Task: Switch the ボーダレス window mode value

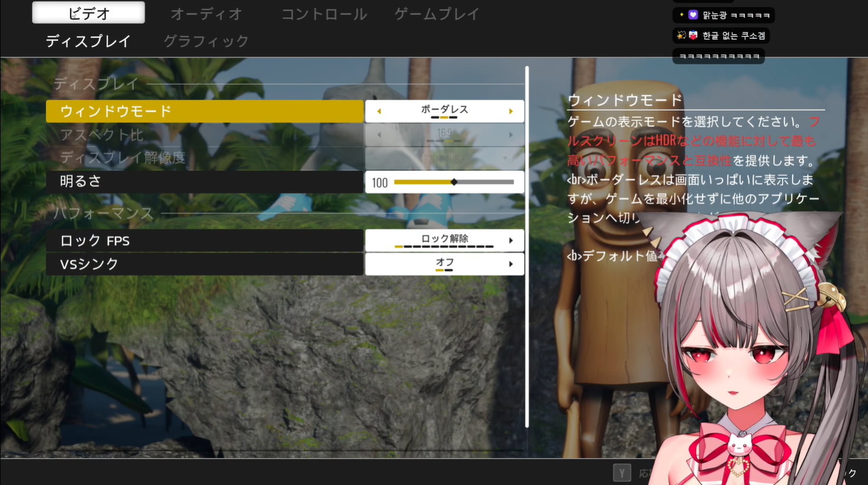Action: [445, 111]
